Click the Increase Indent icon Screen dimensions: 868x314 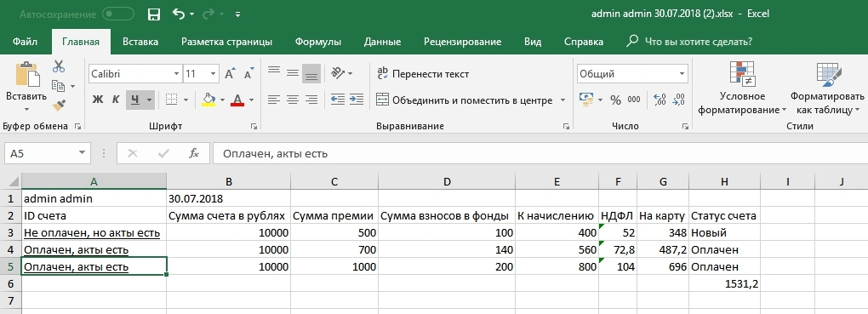click(x=357, y=100)
